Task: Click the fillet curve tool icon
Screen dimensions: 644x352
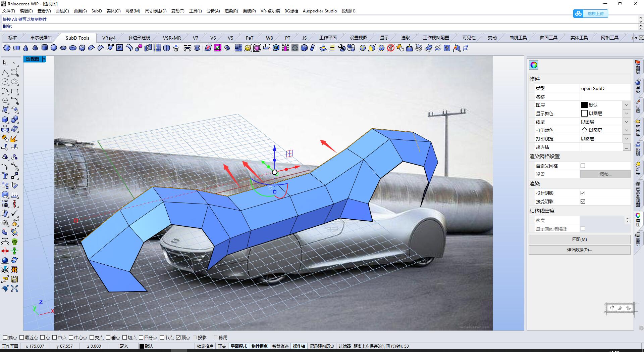Action: click(x=14, y=100)
